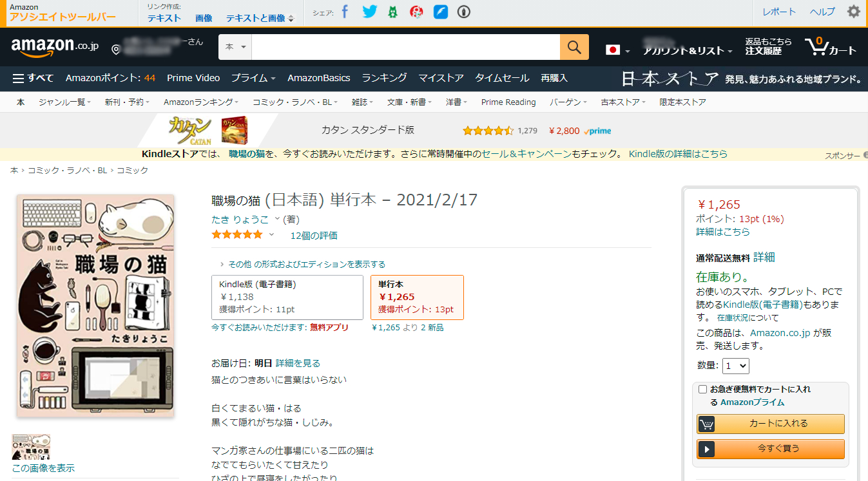Open バーゲン submenu

pyautogui.click(x=568, y=102)
